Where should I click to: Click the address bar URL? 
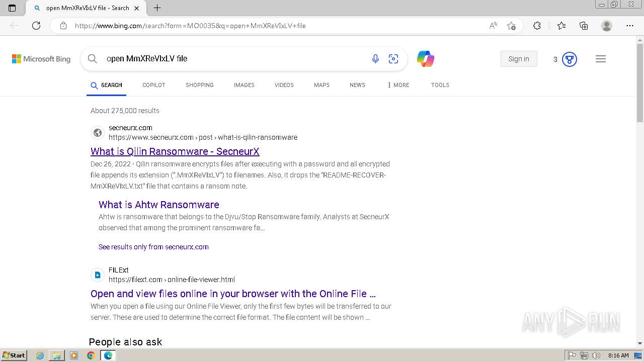point(190,26)
